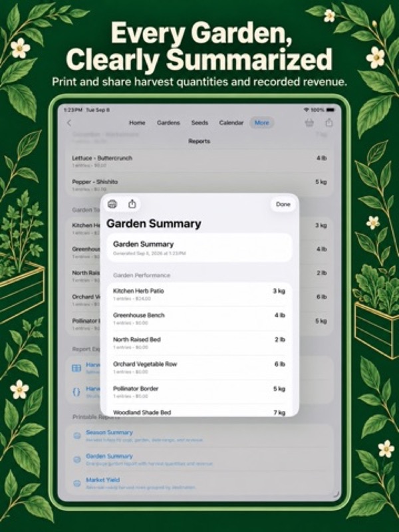
Task: Select Pollinator Border row in summary
Action: pos(199,392)
